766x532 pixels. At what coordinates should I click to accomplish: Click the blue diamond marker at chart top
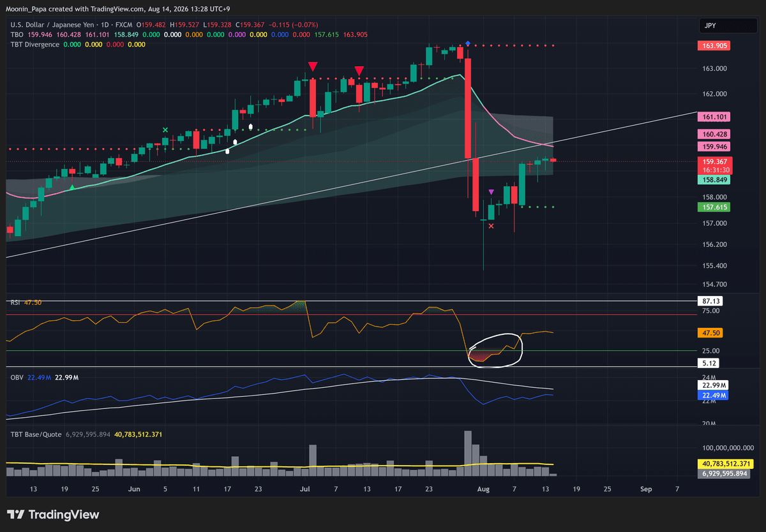[x=468, y=43]
